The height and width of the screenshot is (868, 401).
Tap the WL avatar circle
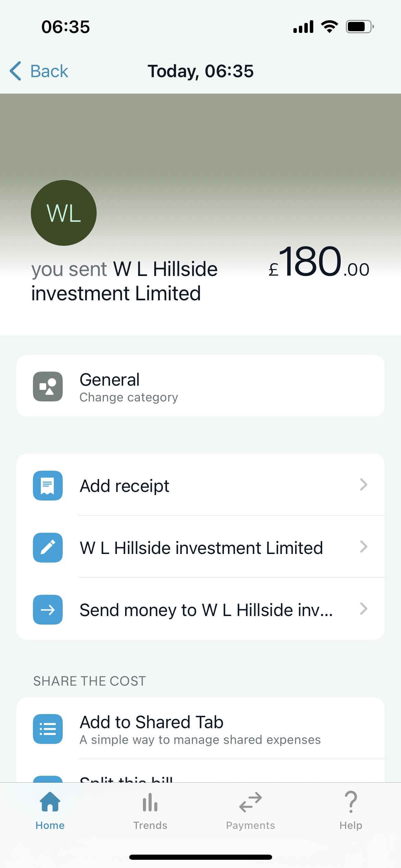64,213
